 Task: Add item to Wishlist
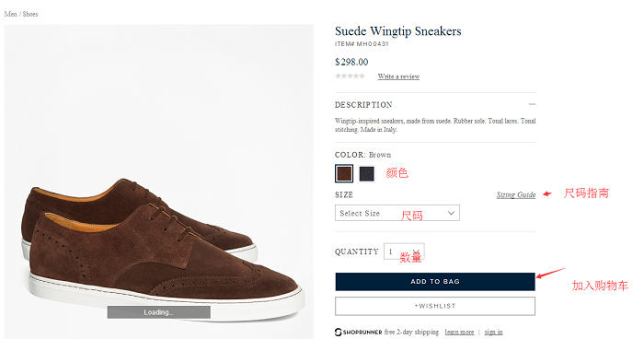tap(435, 306)
